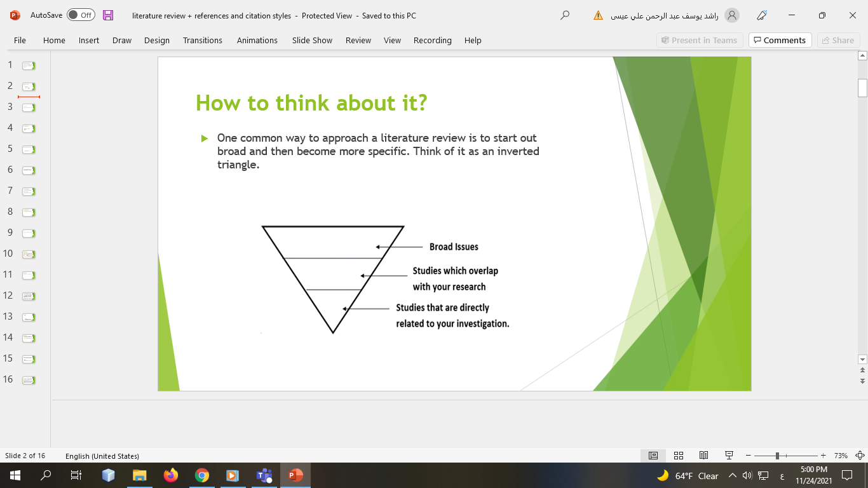Go to previous slide via double-up arrow

tap(862, 370)
